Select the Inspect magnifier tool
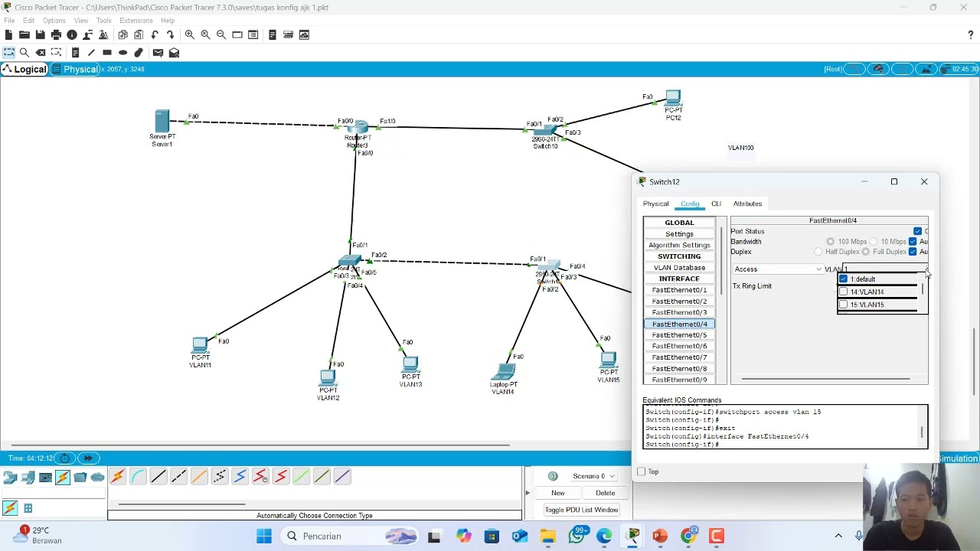Viewport: 980px width, 551px height. point(24,53)
